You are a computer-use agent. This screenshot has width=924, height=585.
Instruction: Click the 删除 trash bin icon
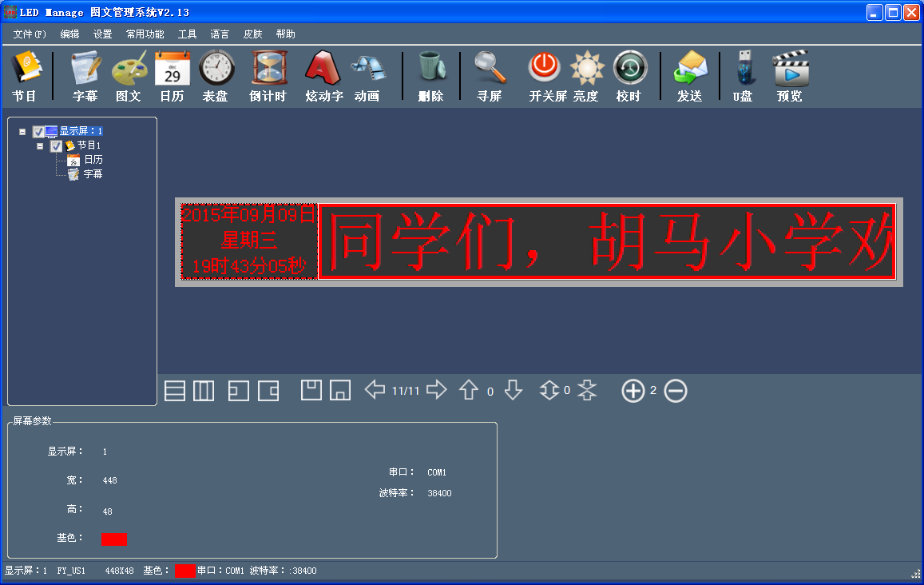coord(431,70)
